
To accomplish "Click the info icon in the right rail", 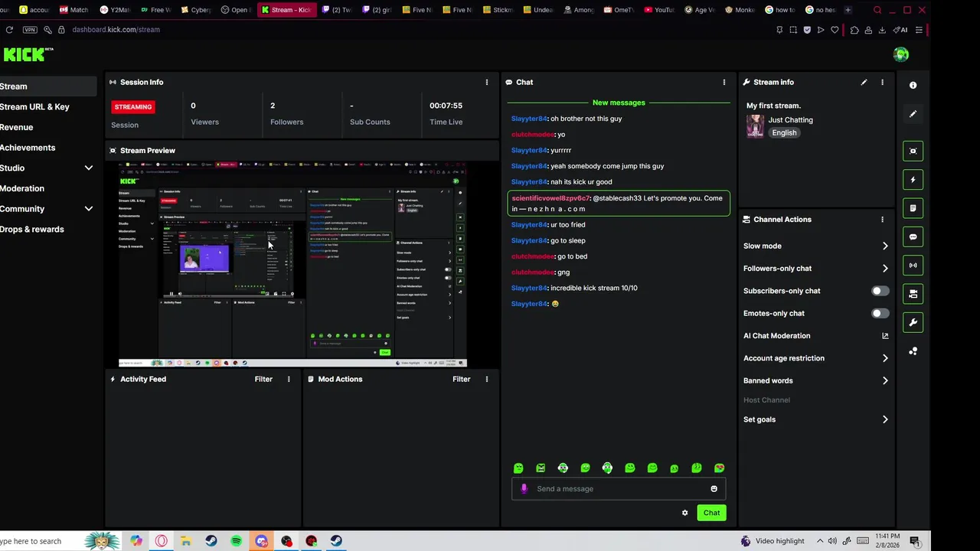I will click(913, 85).
